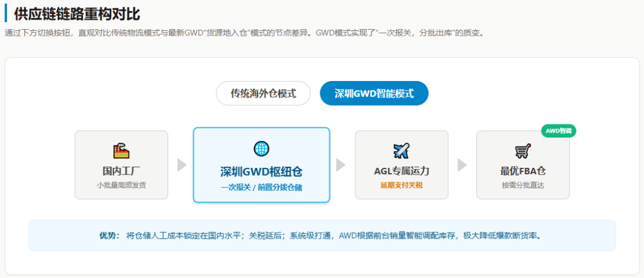This screenshot has width=644, height=278.
Task: Select the 国内工厂 card title
Action: [x=121, y=171]
